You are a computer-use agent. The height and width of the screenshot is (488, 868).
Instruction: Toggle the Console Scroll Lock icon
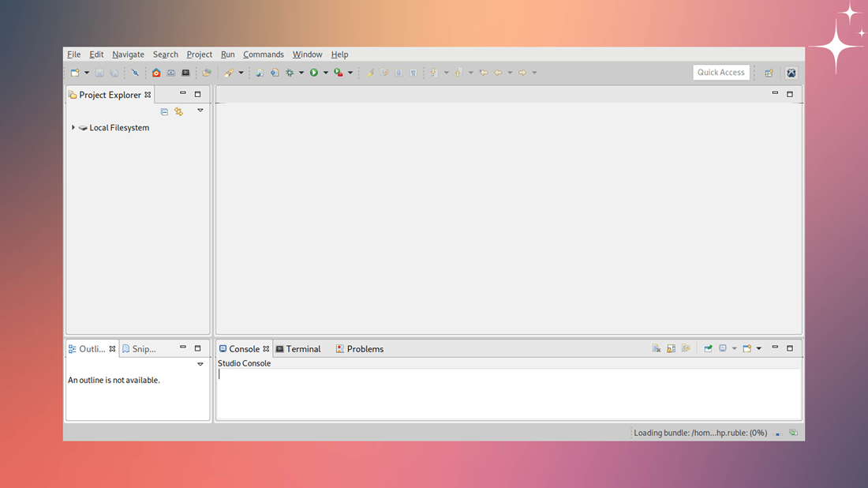pos(671,348)
